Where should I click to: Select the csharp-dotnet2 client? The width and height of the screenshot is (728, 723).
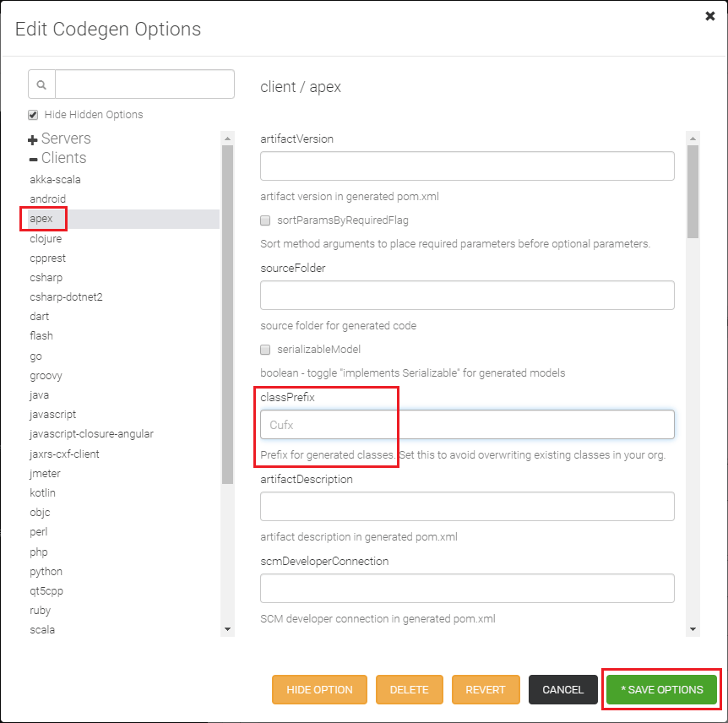66,297
